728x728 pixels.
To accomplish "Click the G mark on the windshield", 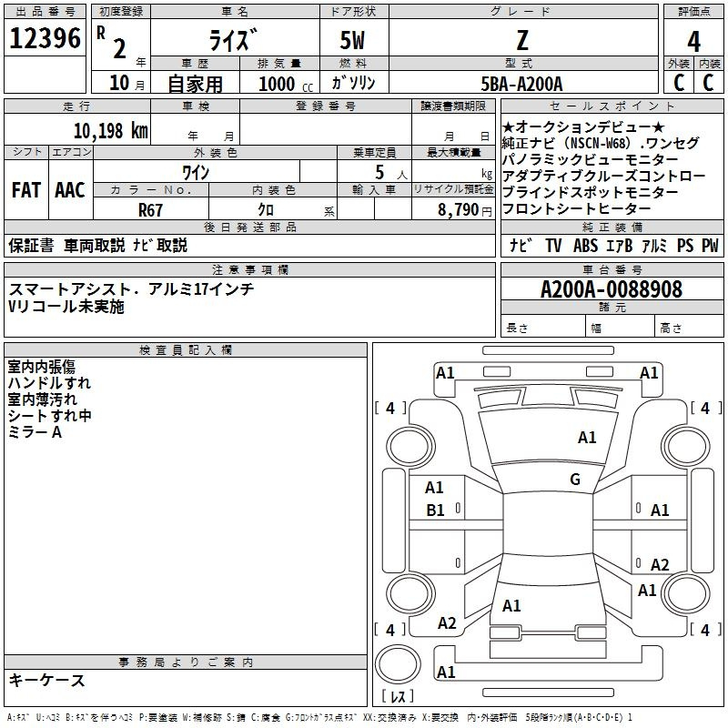I will (x=575, y=480).
